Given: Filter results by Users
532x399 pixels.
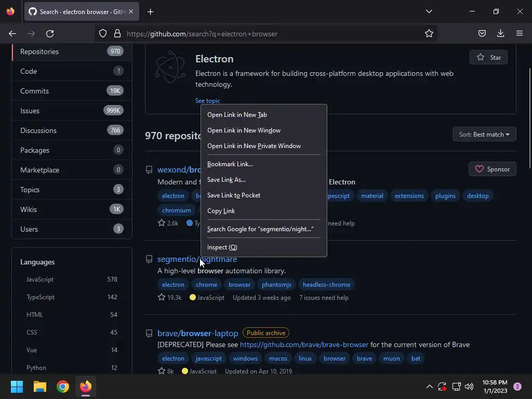Looking at the screenshot, I should coord(72,229).
